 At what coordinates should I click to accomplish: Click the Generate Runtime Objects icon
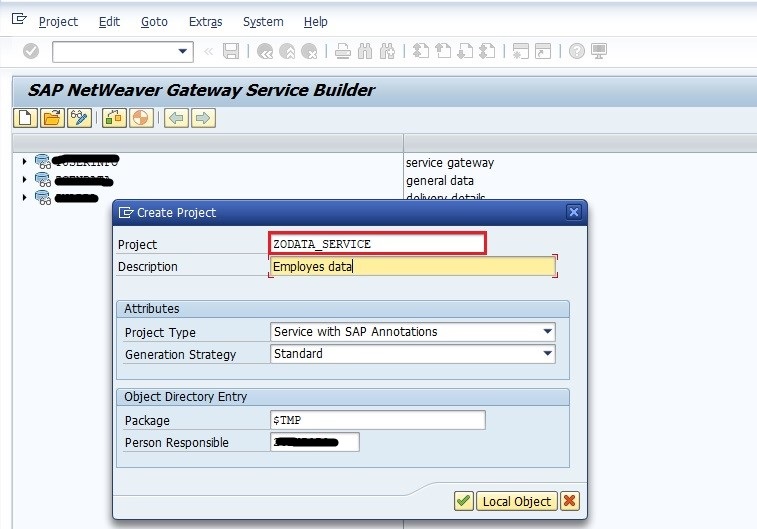click(x=114, y=118)
